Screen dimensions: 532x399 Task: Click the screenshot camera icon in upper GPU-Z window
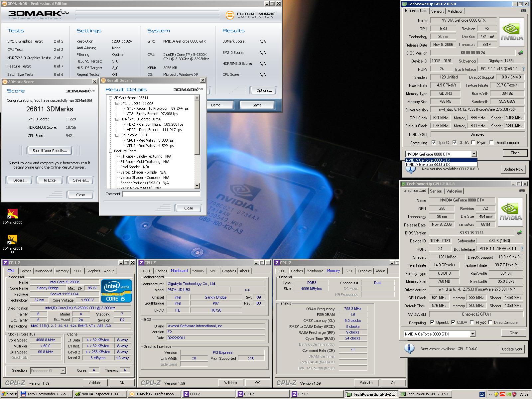(x=523, y=11)
